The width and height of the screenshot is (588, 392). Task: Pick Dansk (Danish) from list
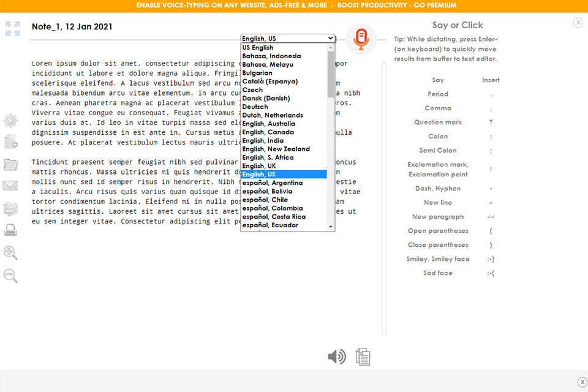tap(284, 98)
